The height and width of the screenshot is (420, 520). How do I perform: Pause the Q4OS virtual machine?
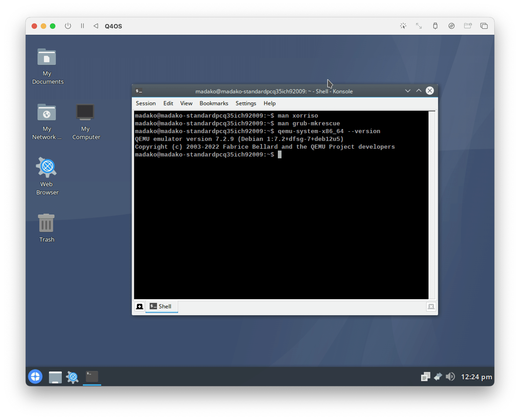point(82,26)
